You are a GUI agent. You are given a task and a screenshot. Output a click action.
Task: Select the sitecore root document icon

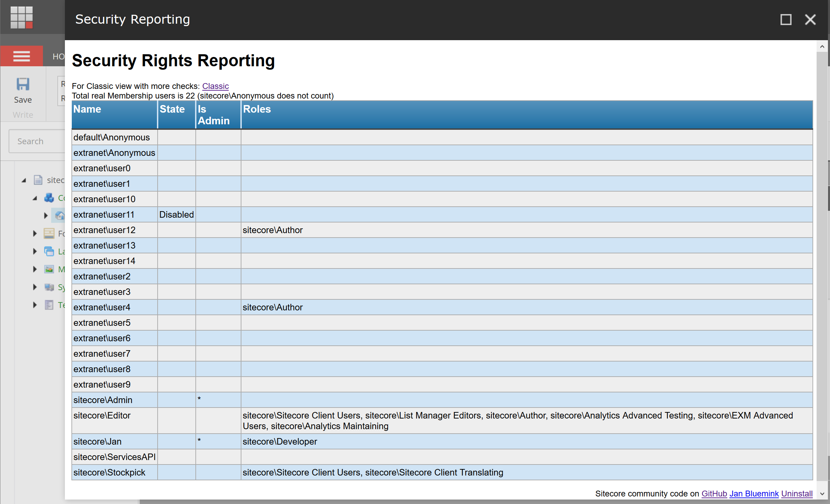[x=38, y=180]
